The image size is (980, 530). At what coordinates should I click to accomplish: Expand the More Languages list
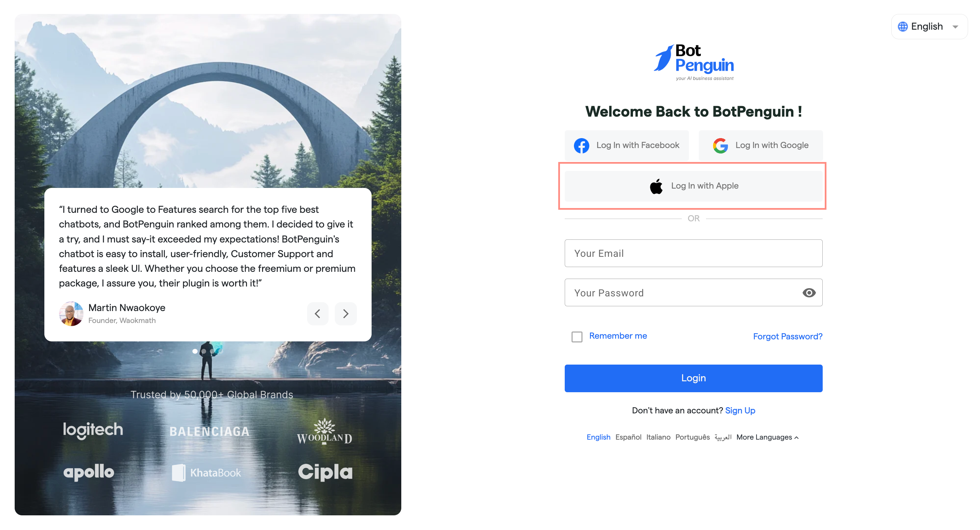coord(767,437)
